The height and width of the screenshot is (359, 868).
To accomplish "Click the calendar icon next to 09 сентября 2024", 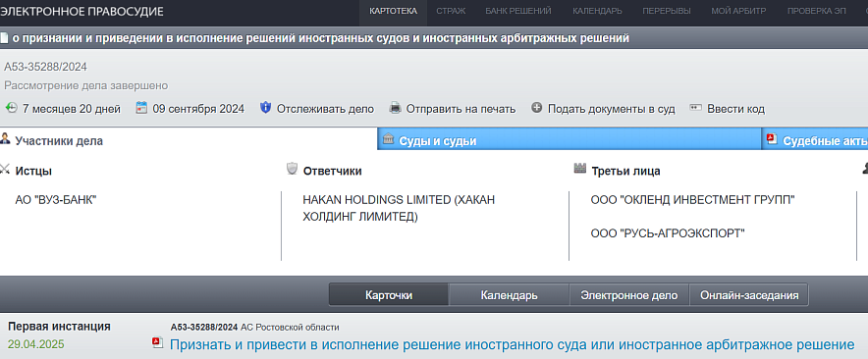I will click(141, 108).
